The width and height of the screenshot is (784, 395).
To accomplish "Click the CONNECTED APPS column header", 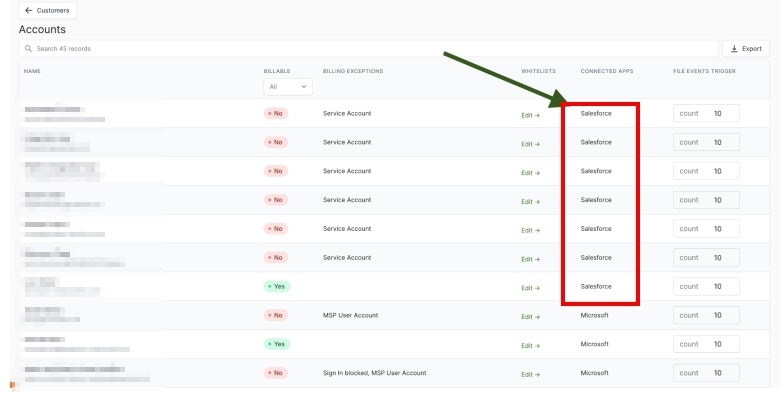I will click(606, 71).
